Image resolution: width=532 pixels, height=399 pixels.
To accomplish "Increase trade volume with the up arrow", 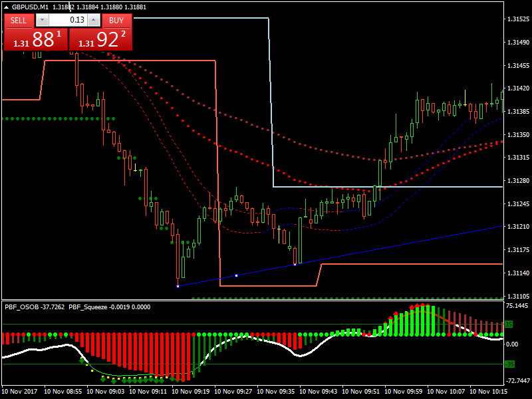I will (x=94, y=20).
